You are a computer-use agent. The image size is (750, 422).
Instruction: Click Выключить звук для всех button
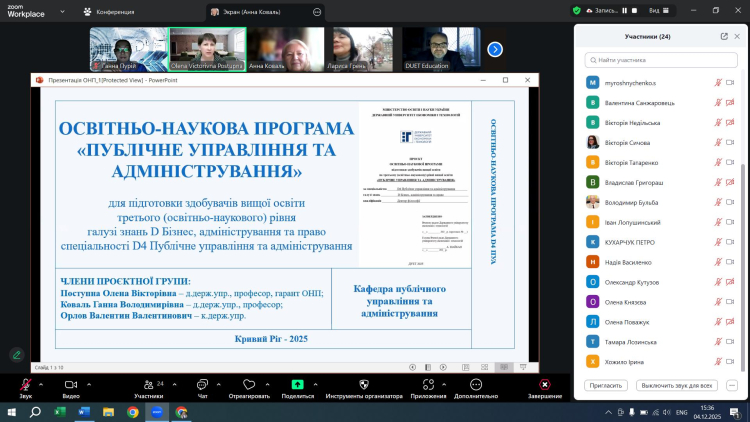[677, 385]
